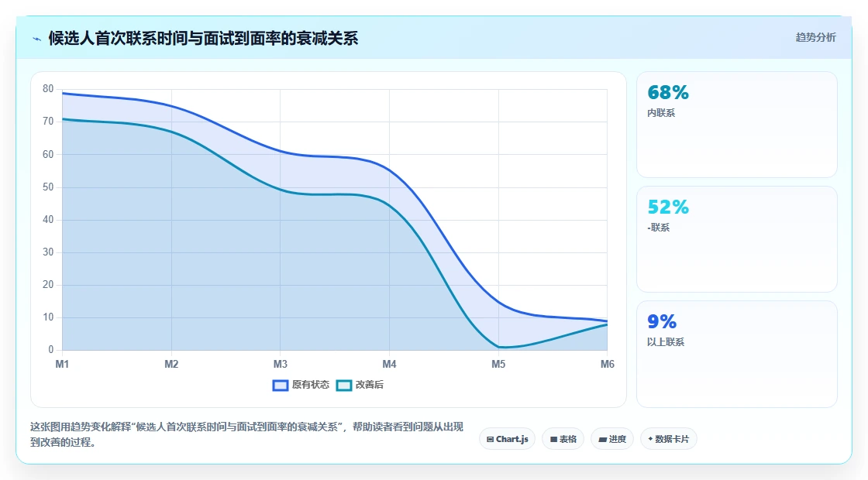Click the 9% value text
This screenshot has height=480, width=868.
point(662,321)
